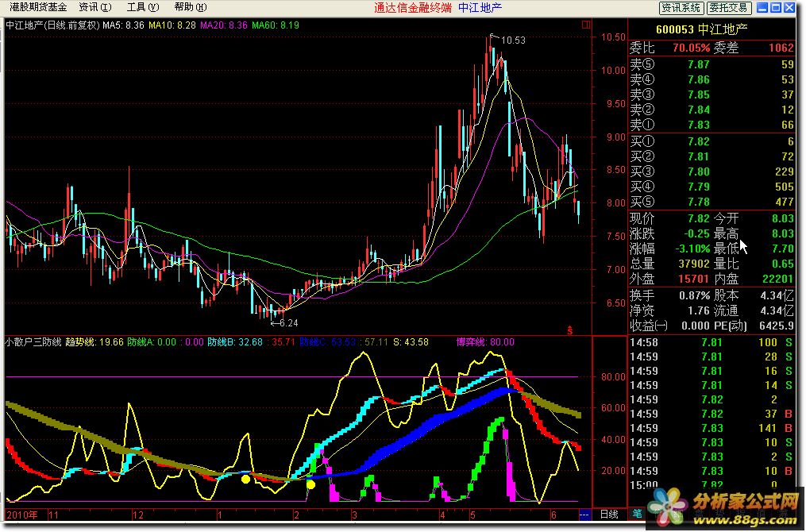
Task: Click the red window-layout icon atop the chart
Action: click(x=585, y=24)
